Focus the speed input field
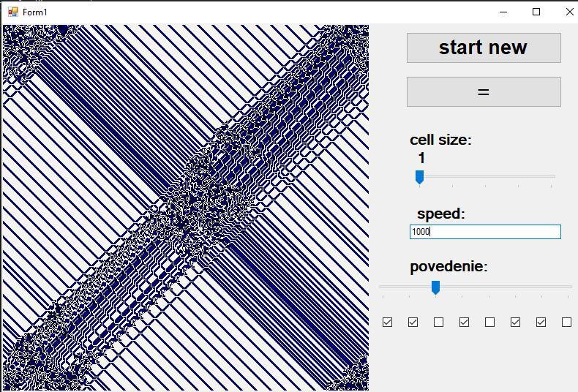 tap(485, 232)
